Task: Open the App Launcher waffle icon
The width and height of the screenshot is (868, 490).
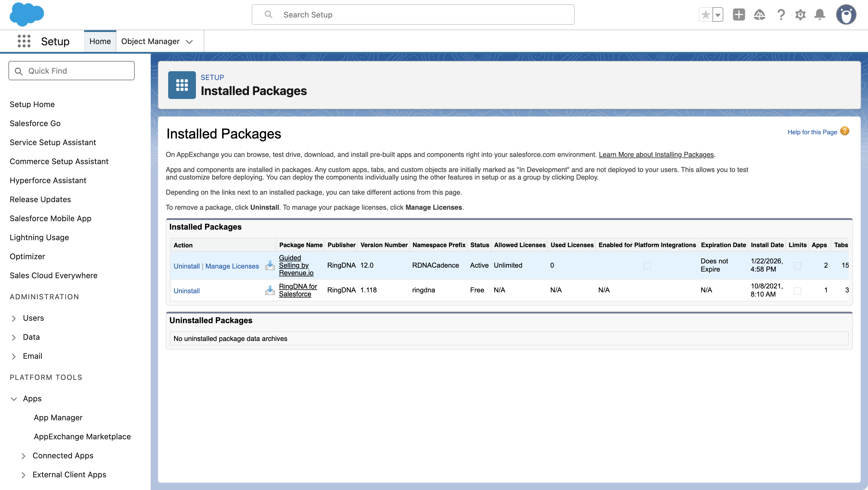Action: coord(24,41)
